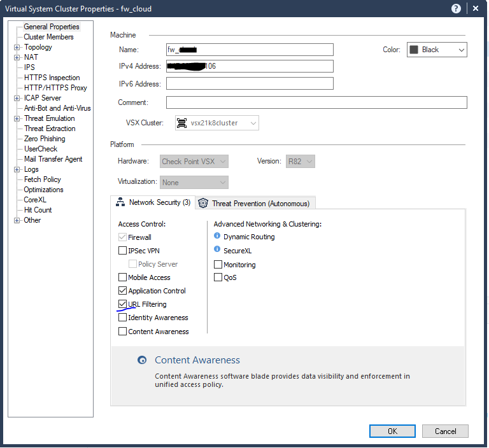The image size is (489, 448).
Task: Click the Firewall checkbox
Action: coord(122,237)
